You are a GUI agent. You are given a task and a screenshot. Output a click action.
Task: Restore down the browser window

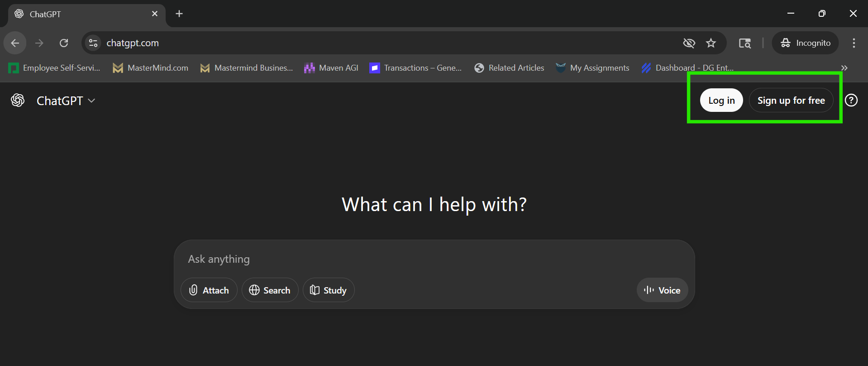coord(822,14)
